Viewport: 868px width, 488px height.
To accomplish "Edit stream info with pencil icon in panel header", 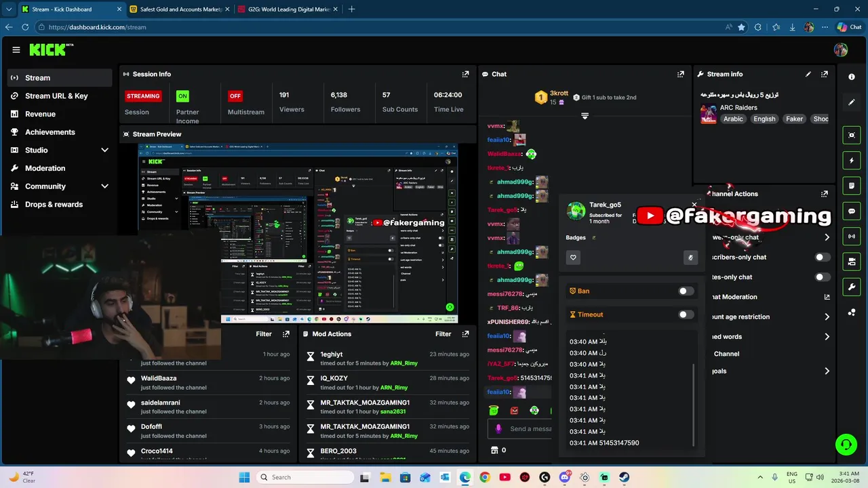I will [x=808, y=74].
